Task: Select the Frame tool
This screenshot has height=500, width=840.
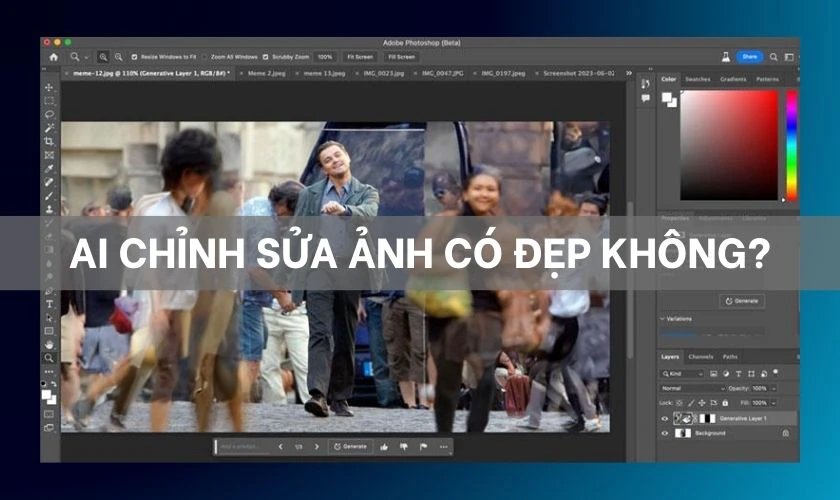Action: click(49, 155)
